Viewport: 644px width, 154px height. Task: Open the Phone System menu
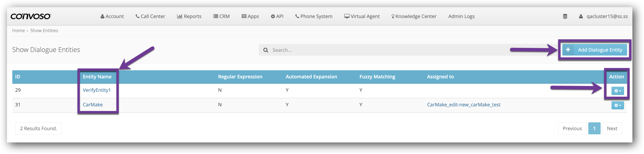coord(314,16)
